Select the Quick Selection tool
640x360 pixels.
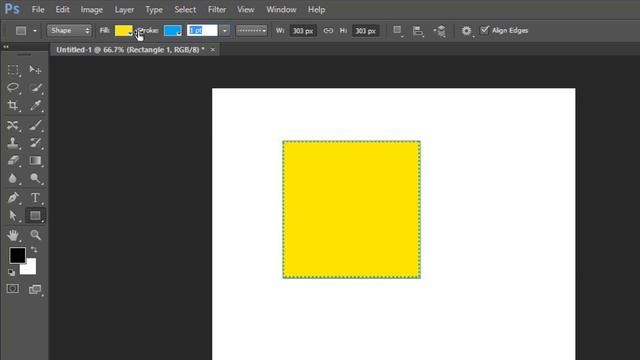coord(36,87)
